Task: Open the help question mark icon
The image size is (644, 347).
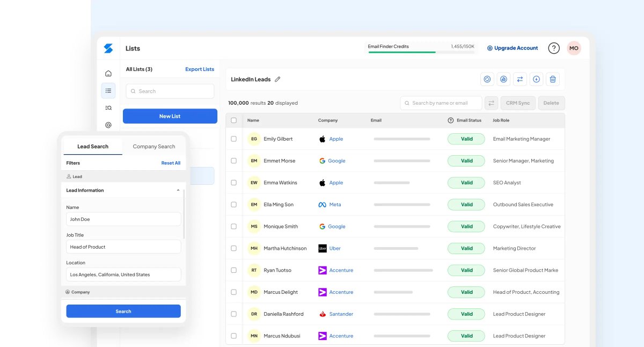Action: click(x=554, y=48)
